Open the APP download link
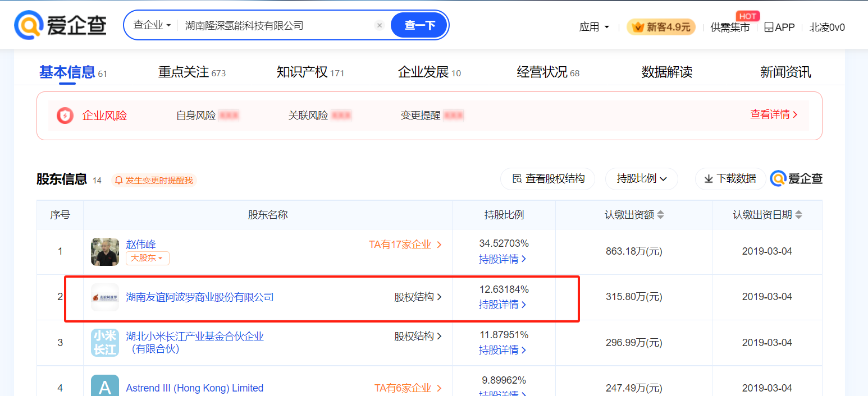The image size is (868, 396). coord(779,27)
